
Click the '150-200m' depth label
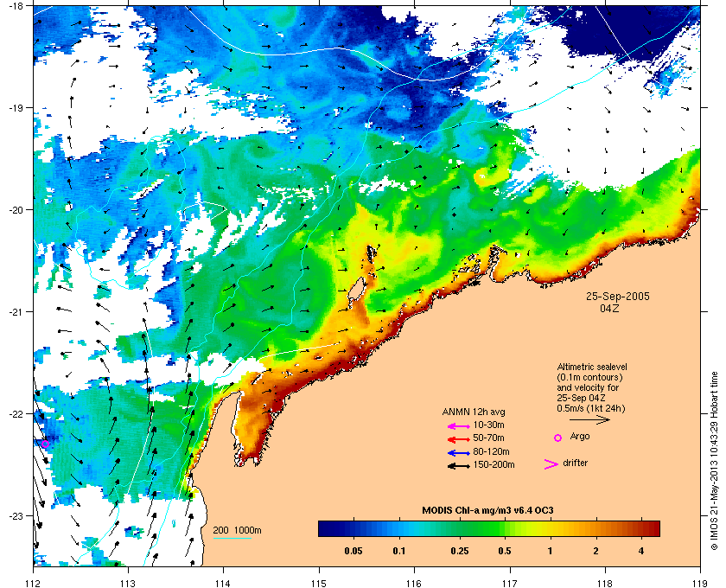(494, 464)
